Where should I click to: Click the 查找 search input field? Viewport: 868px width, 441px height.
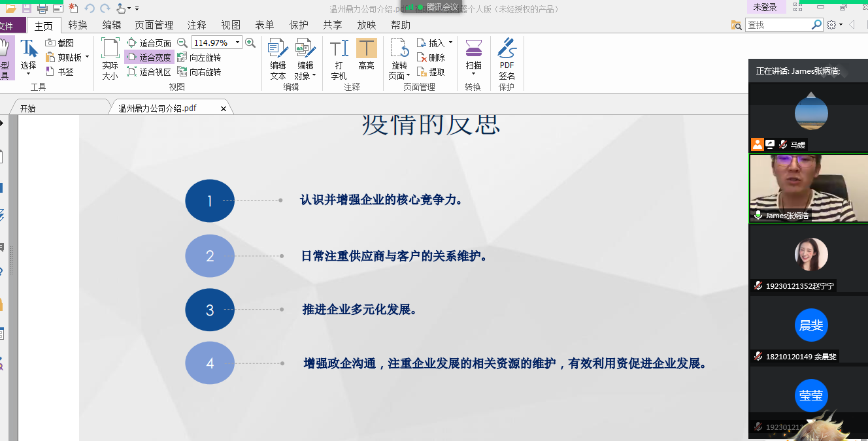[778, 25]
